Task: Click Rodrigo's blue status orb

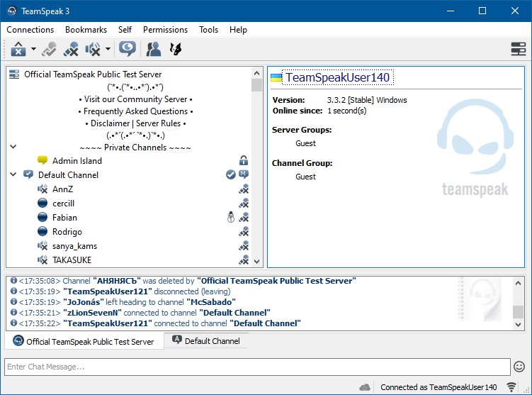Action: (43, 232)
